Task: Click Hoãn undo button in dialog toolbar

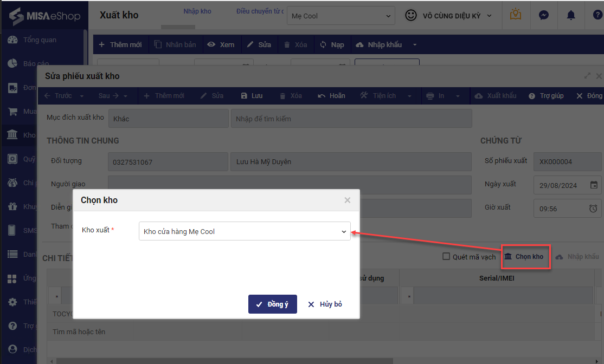Action: point(331,96)
